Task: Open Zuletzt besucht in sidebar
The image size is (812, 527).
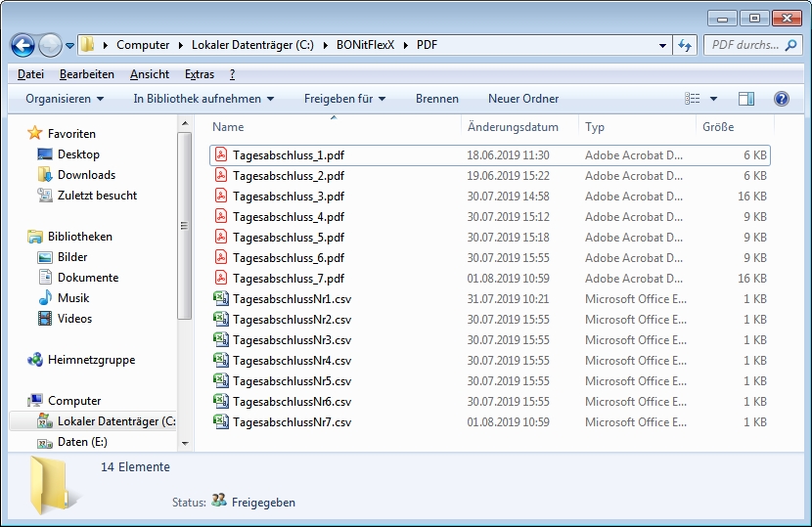Action: tap(98, 196)
